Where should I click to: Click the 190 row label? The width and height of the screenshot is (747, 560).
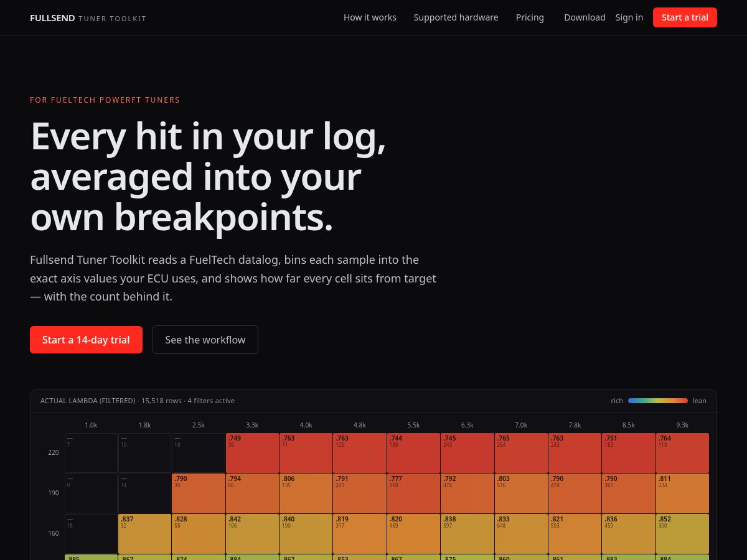tap(54, 493)
